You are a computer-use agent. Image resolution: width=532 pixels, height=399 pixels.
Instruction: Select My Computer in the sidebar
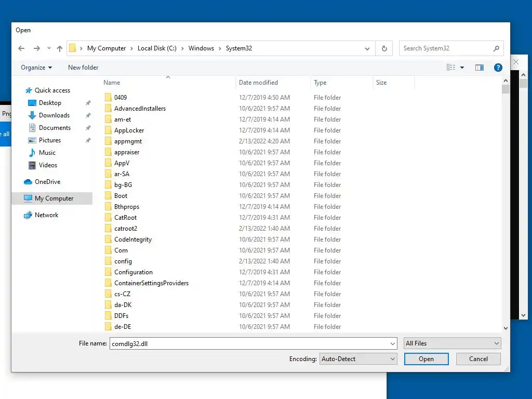tap(52, 198)
